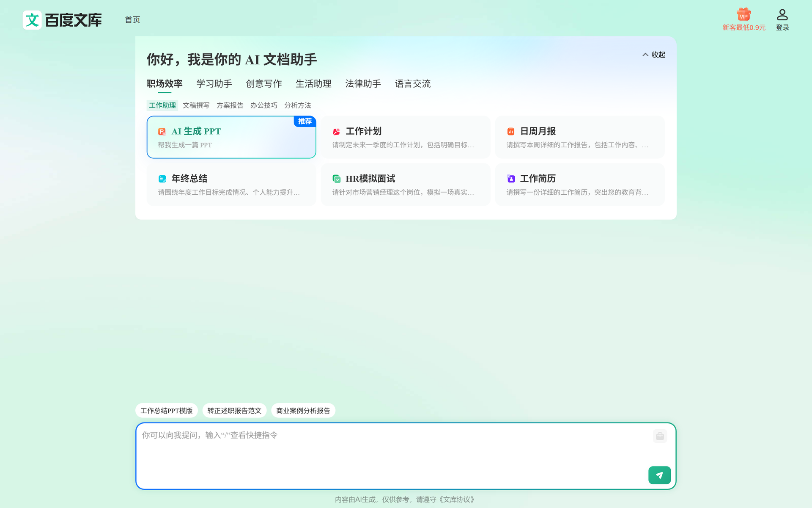Image resolution: width=812 pixels, height=508 pixels.
Task: Click the 登录 label
Action: point(782,28)
